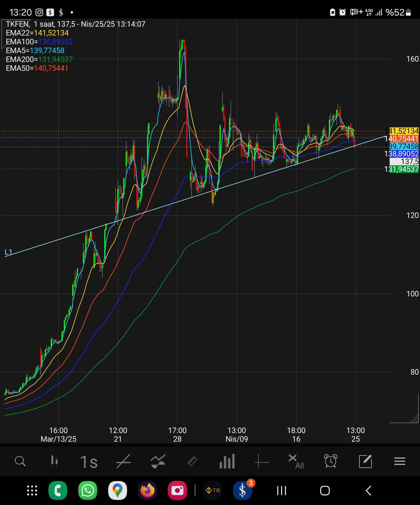Open the note edit icon
The image size is (420, 505).
click(365, 462)
